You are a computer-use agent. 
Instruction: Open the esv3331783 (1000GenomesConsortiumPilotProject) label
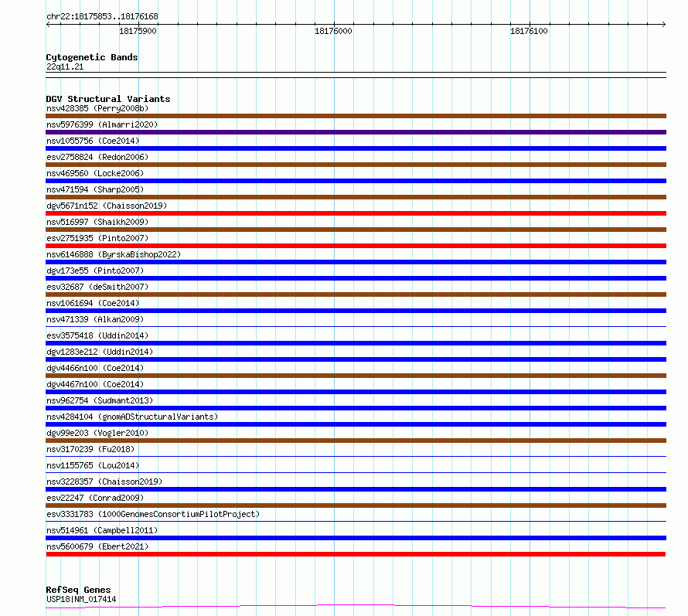153,514
